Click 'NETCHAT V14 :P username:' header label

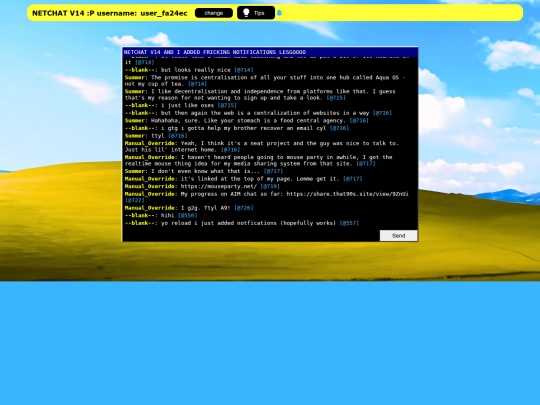pyautogui.click(x=84, y=13)
